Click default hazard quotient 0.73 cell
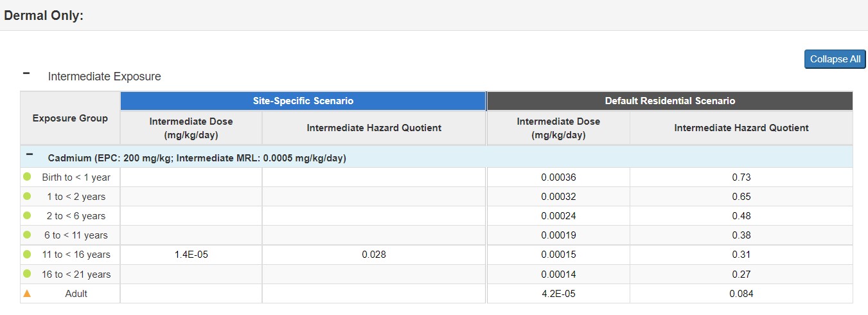This screenshot has height=315, width=868. (x=741, y=177)
